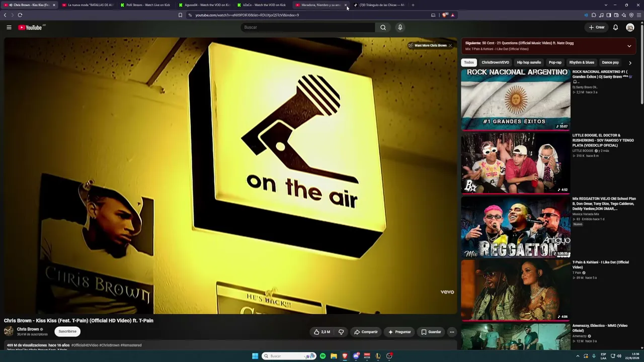The image size is (644, 362).
Task: Start voice search with microphone icon
Action: 400,27
